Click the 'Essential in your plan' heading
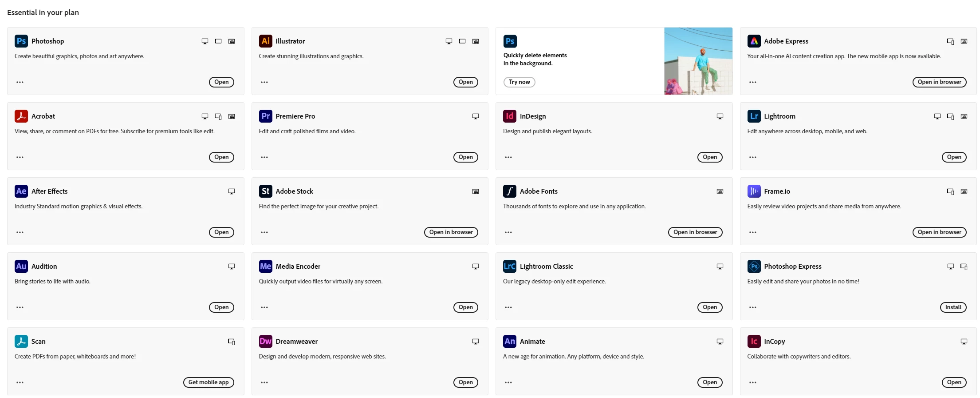The width and height of the screenshot is (980, 398). pos(43,12)
